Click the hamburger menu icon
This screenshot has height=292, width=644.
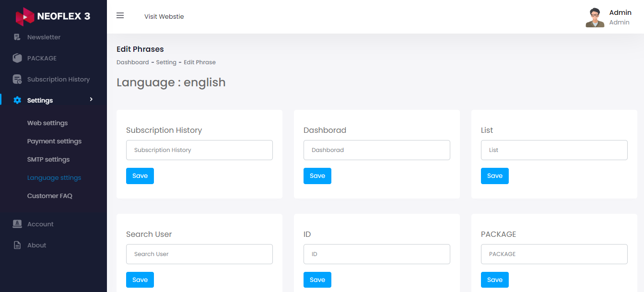click(x=120, y=15)
